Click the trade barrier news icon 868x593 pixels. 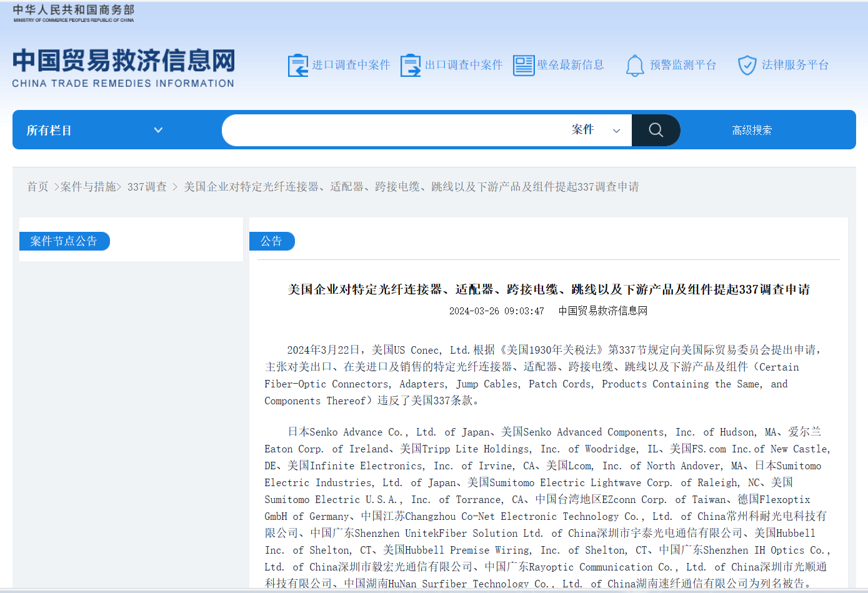coord(524,65)
